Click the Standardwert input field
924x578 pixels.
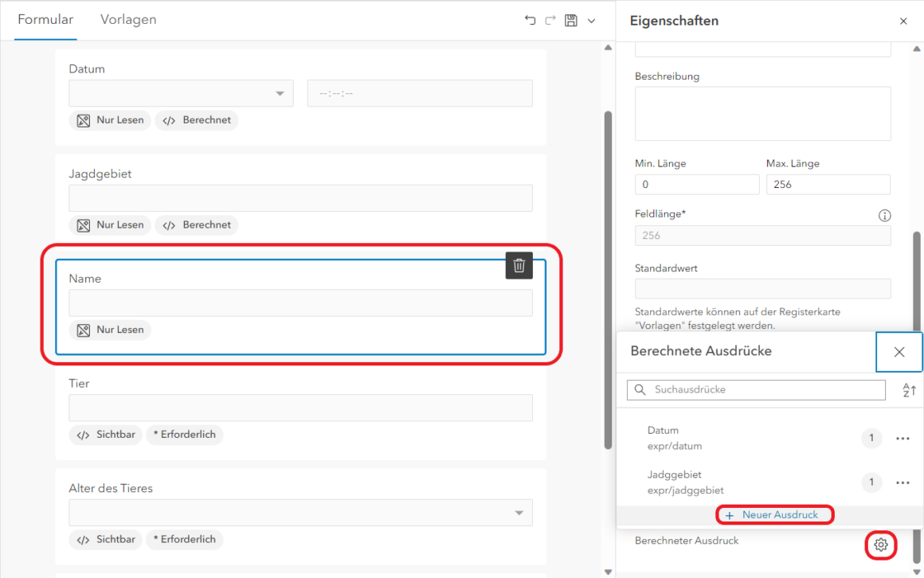click(x=762, y=289)
